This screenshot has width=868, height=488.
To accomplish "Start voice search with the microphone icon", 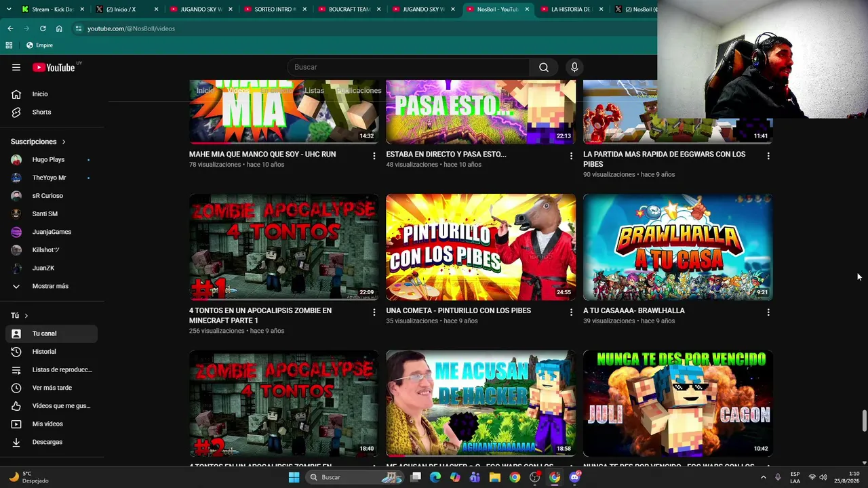I will tap(574, 67).
